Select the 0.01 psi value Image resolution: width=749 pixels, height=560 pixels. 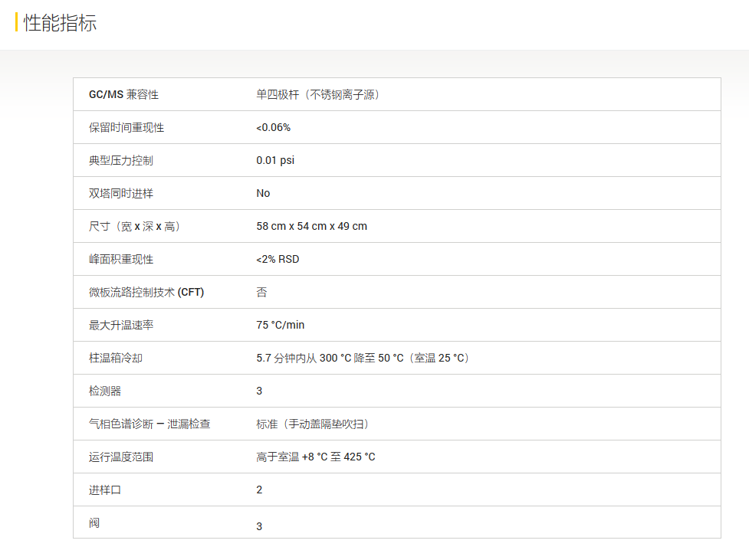(x=275, y=161)
